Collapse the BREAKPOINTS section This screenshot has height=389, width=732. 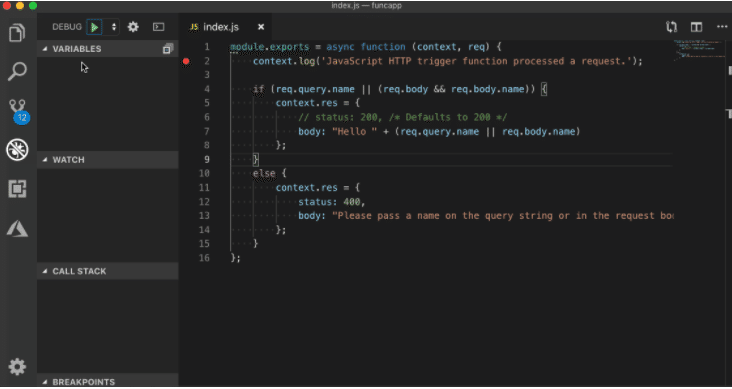tap(107, 382)
